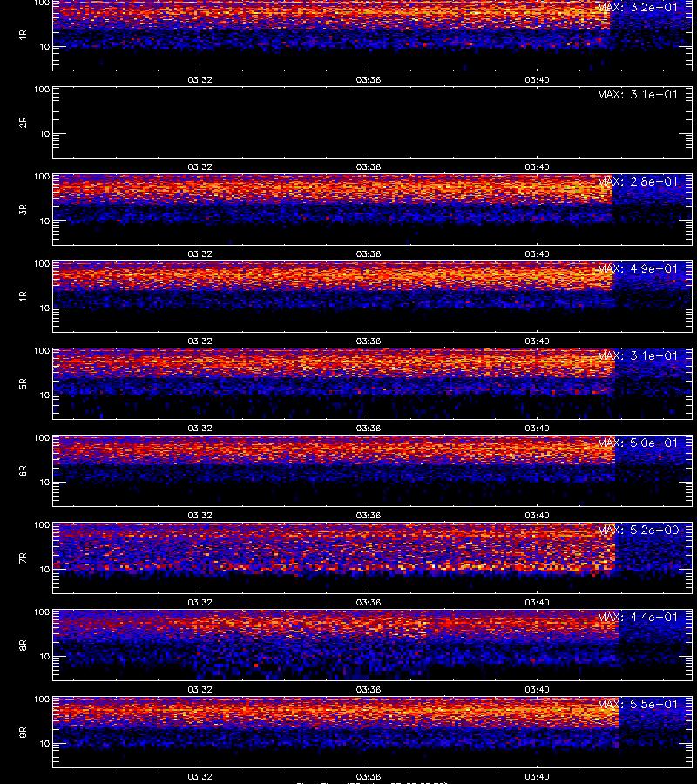The image size is (697, 784).
Task: Click the 100 y-axis label of panel 2R
Action: tap(42, 90)
